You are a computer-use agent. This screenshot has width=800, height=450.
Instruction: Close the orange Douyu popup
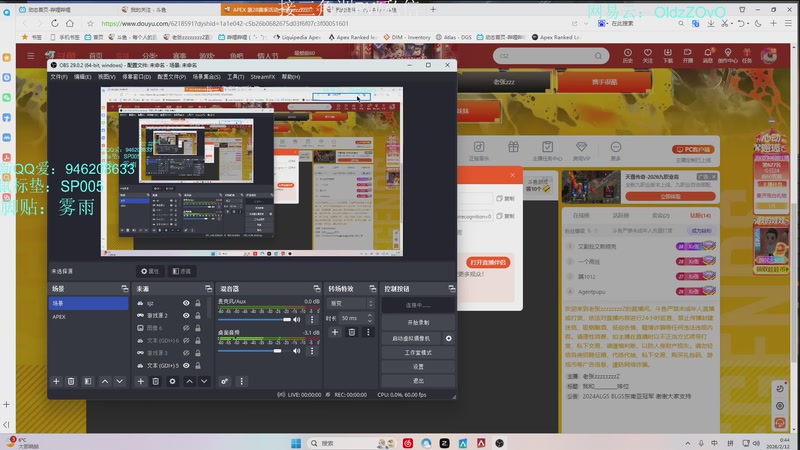(x=512, y=175)
